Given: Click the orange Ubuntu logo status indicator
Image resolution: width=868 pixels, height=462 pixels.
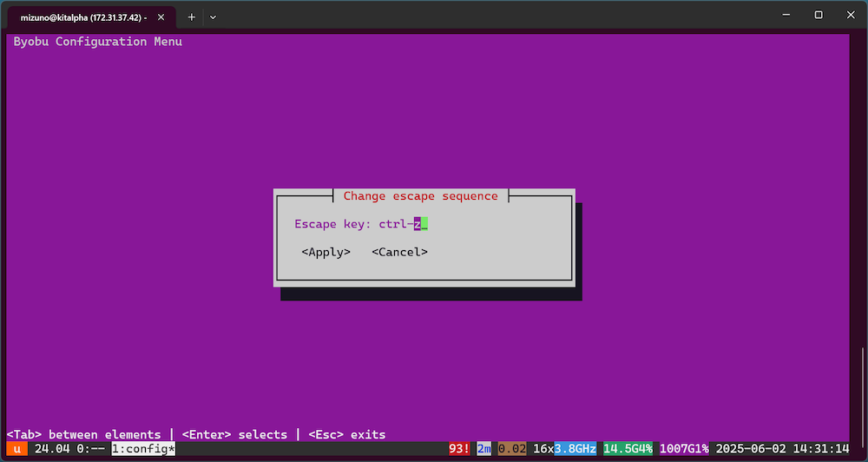Looking at the screenshot, I should (x=17, y=449).
